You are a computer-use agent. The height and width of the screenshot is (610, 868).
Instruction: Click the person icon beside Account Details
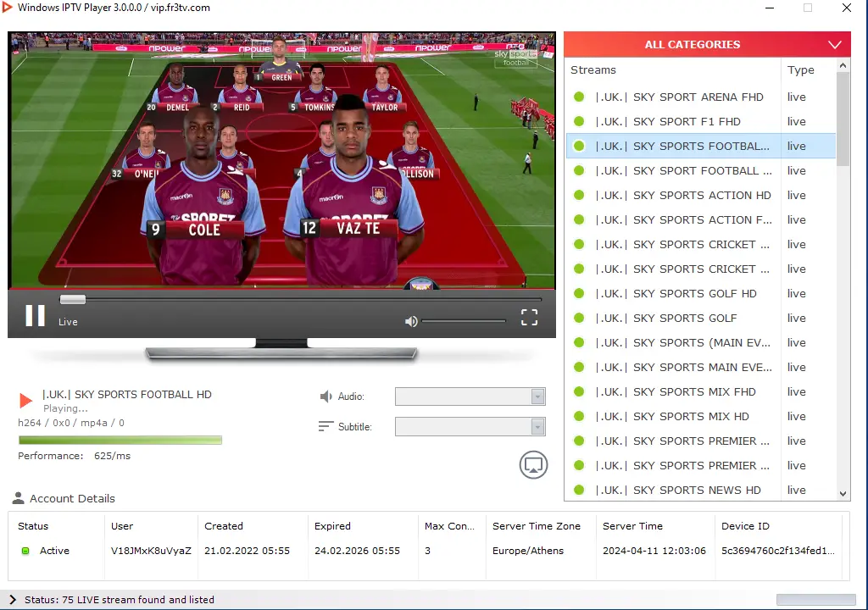(19, 498)
